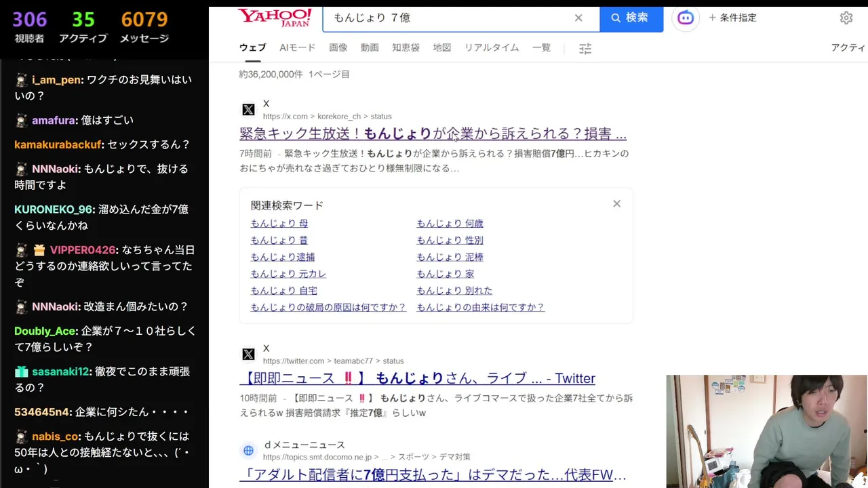Open the AI assistant robot icon
This screenshot has height=488, width=868.
[x=686, y=18]
